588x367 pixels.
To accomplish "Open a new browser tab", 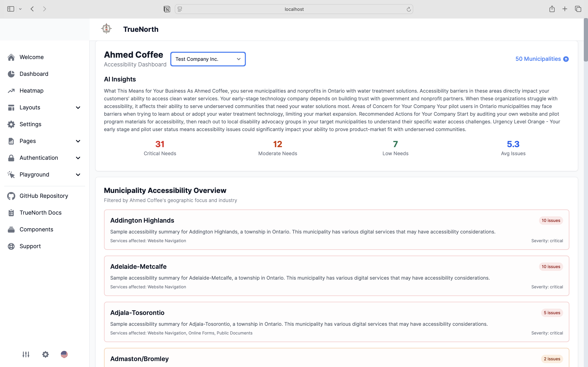I will (x=565, y=9).
